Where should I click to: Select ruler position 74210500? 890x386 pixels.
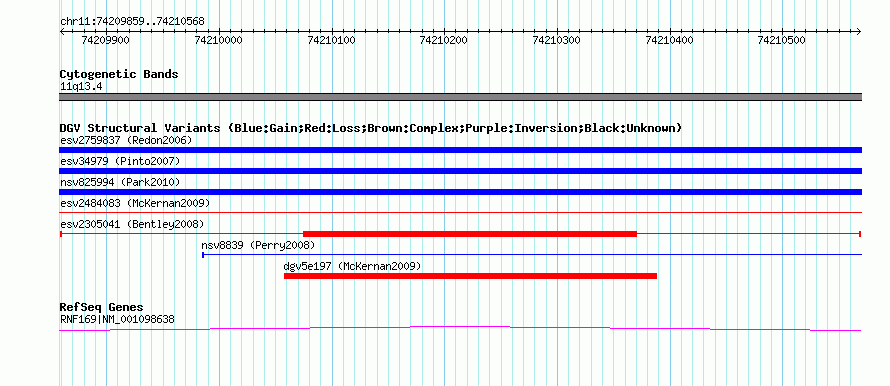[782, 40]
